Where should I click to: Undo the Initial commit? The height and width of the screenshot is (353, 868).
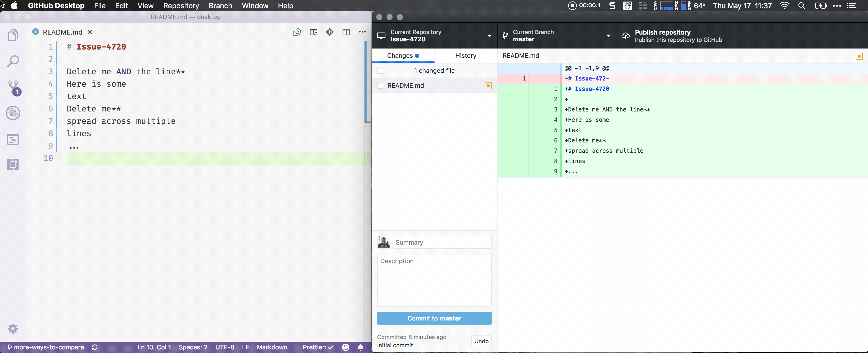point(481,341)
